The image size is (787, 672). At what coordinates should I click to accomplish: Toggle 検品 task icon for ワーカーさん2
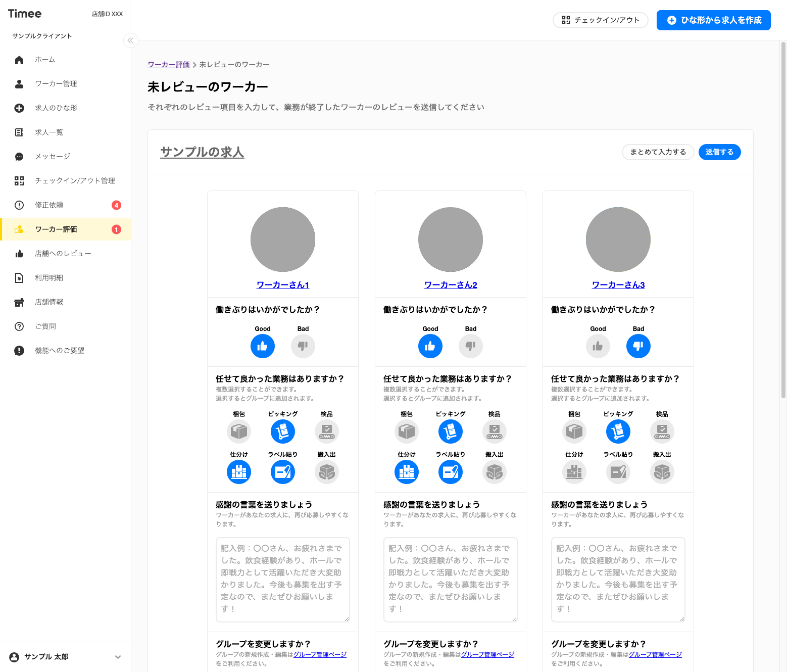[x=495, y=431]
